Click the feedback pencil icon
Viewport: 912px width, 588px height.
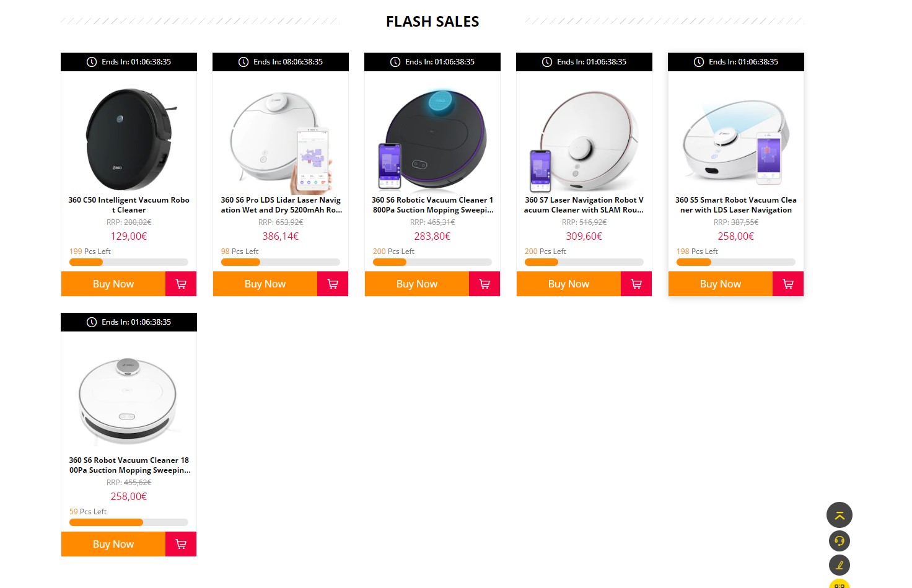coord(840,565)
